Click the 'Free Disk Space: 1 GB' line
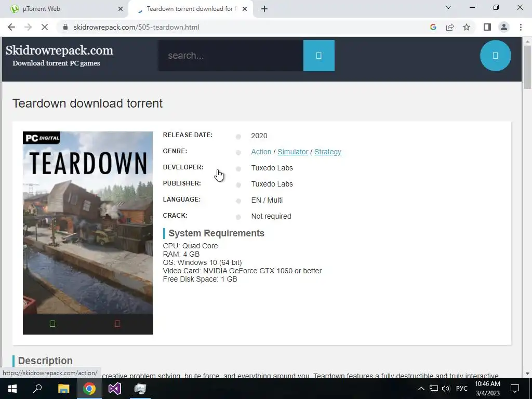Image resolution: width=532 pixels, height=399 pixels. pyautogui.click(x=200, y=279)
